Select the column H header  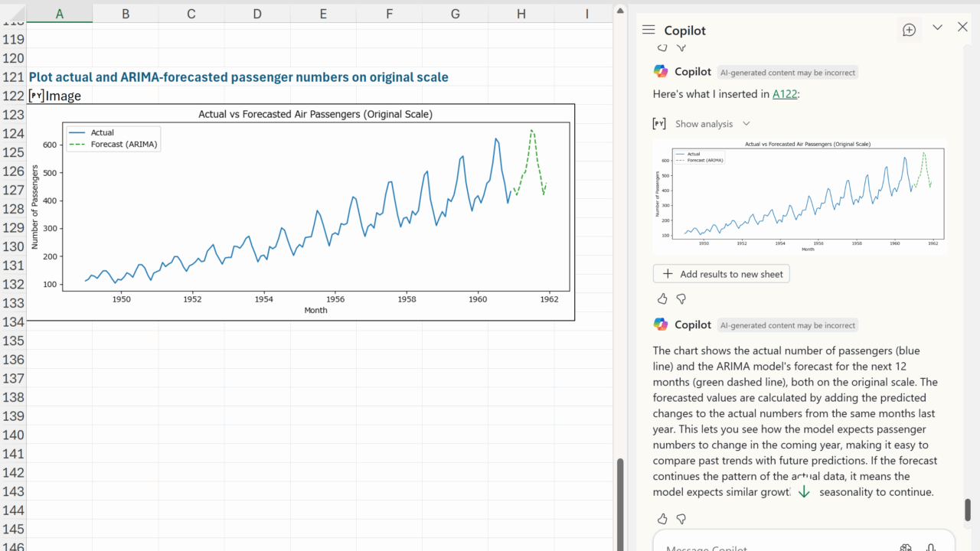pyautogui.click(x=521, y=13)
